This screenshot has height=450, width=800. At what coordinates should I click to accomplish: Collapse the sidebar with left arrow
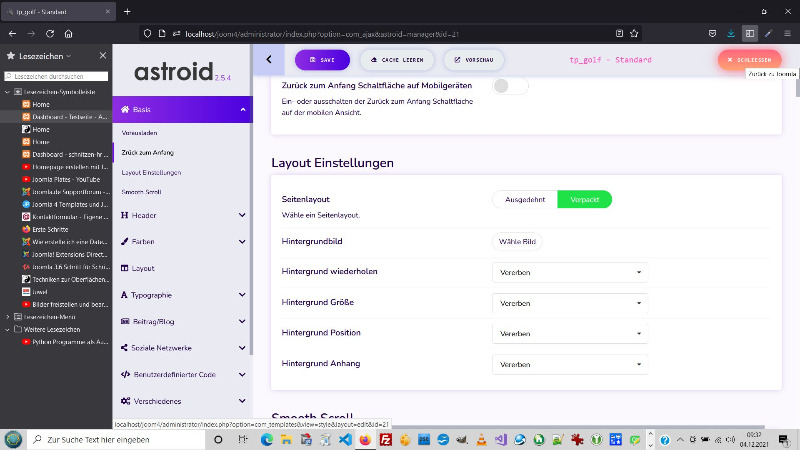coord(269,60)
